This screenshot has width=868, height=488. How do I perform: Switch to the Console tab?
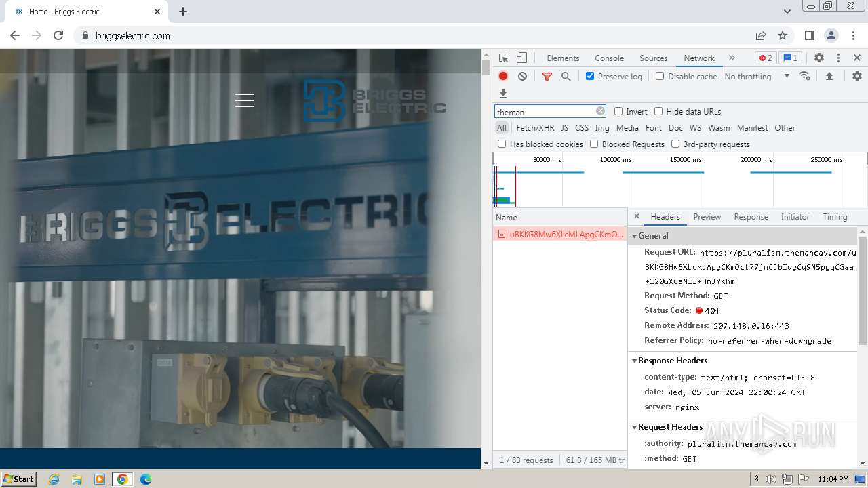coord(609,58)
